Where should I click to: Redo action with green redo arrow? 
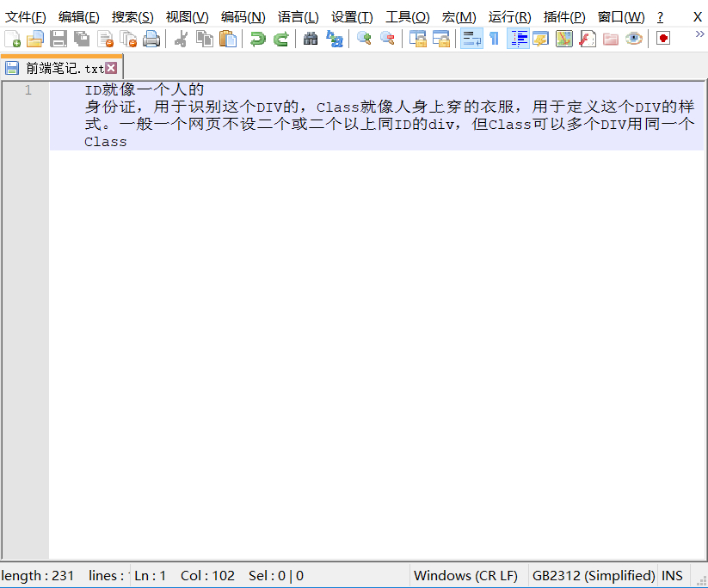pos(280,39)
